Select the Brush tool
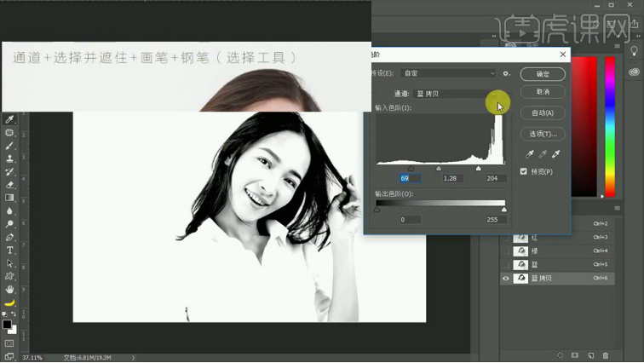The width and height of the screenshot is (644, 363). click(9, 146)
